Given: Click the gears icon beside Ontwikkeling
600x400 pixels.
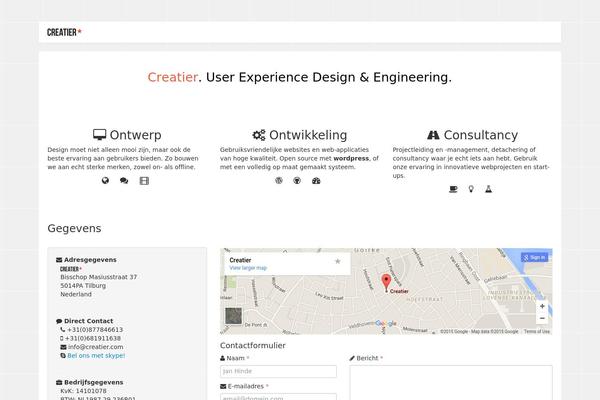Looking at the screenshot, I should pos(259,135).
